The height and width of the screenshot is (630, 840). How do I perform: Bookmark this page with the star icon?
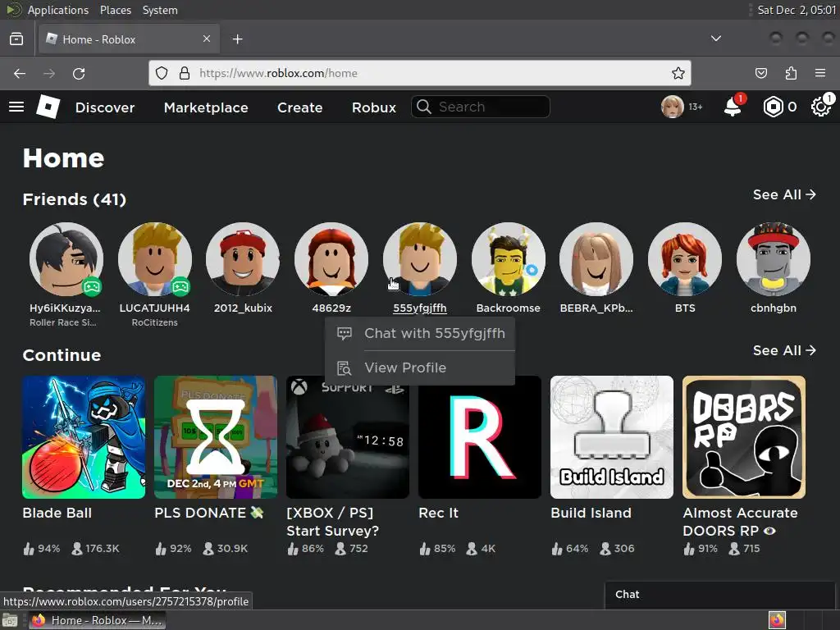678,73
